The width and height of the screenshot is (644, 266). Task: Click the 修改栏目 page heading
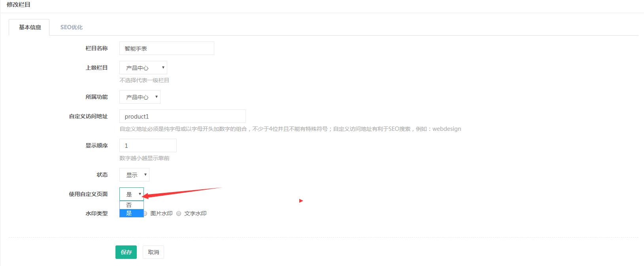[19, 5]
